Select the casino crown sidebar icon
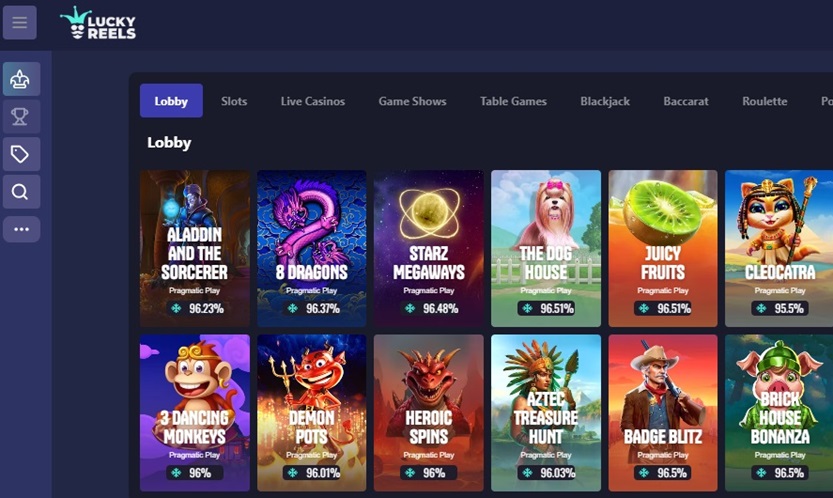833x498 pixels. (21, 79)
